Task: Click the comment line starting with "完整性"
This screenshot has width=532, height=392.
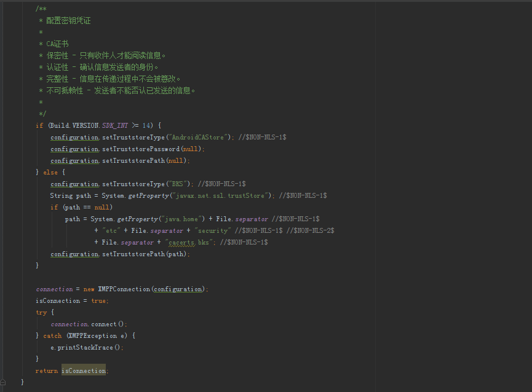Action: [113, 79]
